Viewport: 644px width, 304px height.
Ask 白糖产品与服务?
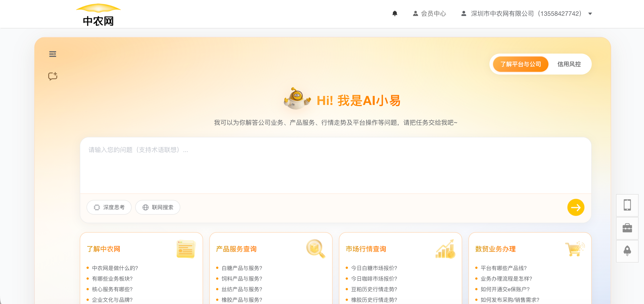[242, 268]
